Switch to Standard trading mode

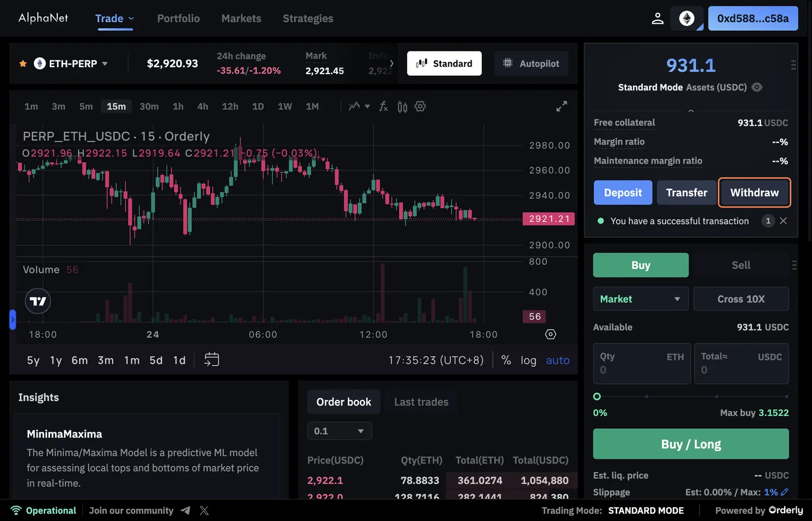pyautogui.click(x=444, y=64)
